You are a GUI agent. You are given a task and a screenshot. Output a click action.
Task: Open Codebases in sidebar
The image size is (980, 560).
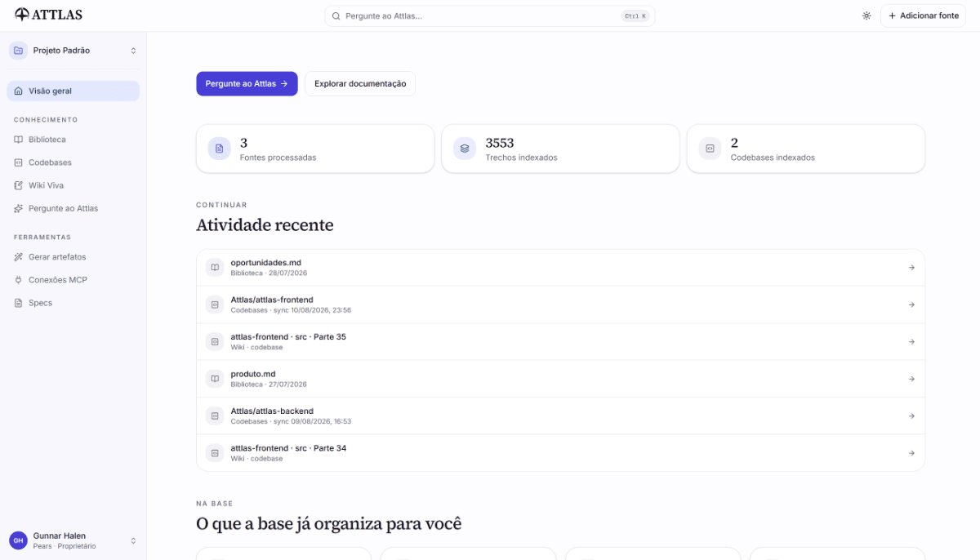pos(73,162)
